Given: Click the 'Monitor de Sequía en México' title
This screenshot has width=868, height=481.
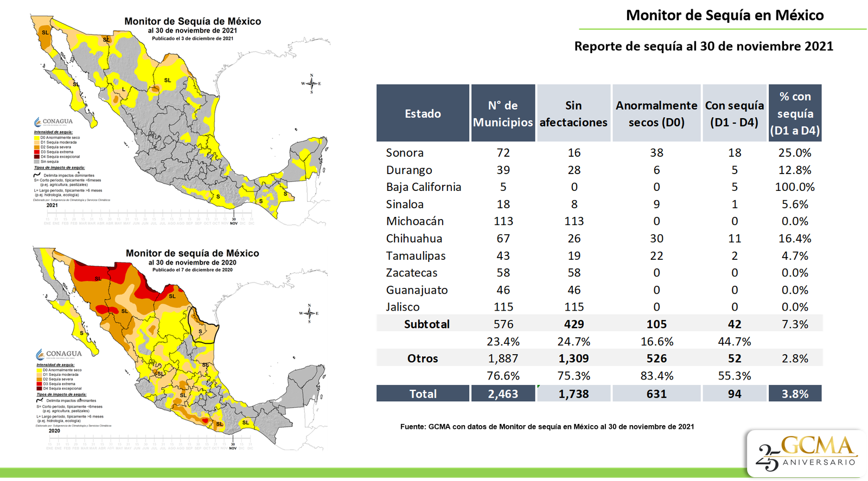Looking at the screenshot, I should [x=725, y=15].
